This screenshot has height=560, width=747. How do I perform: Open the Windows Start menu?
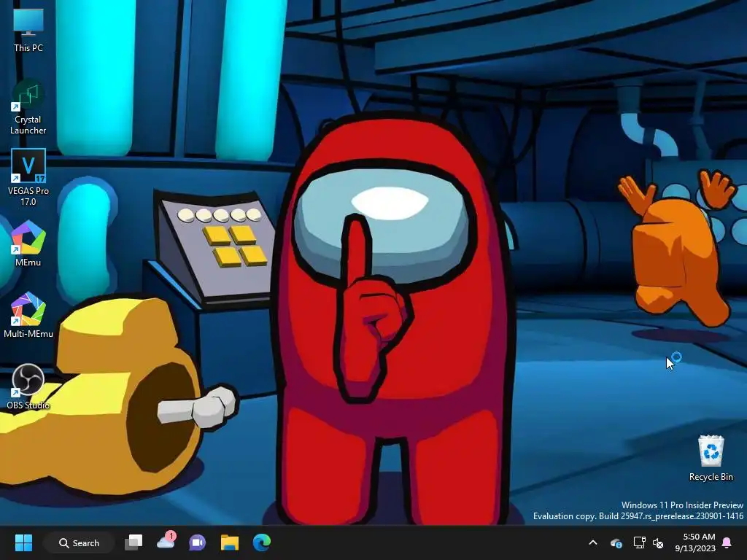23,542
